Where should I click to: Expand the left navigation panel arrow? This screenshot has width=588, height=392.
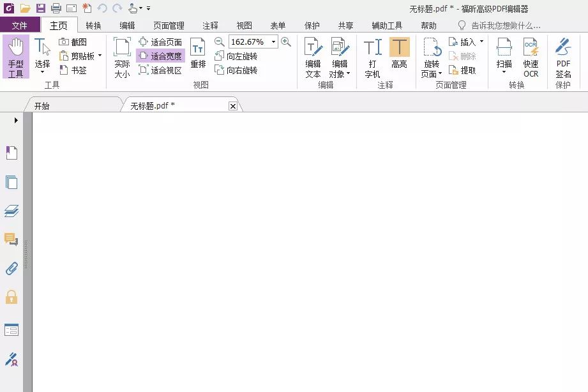pyautogui.click(x=16, y=121)
